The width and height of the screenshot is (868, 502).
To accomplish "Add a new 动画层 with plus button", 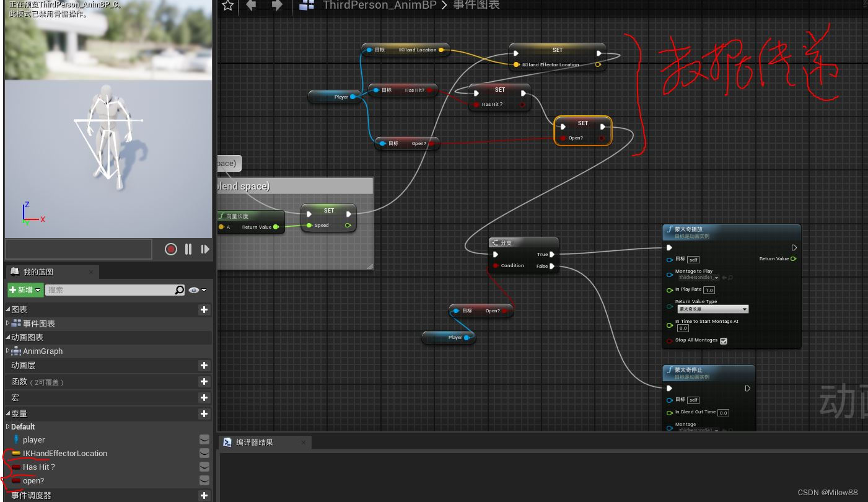I will coord(204,366).
